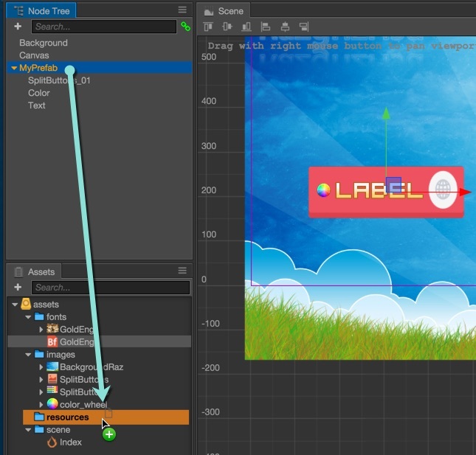This screenshot has height=455, width=476.
Task: Select the MyPrefab node
Action: [99, 68]
